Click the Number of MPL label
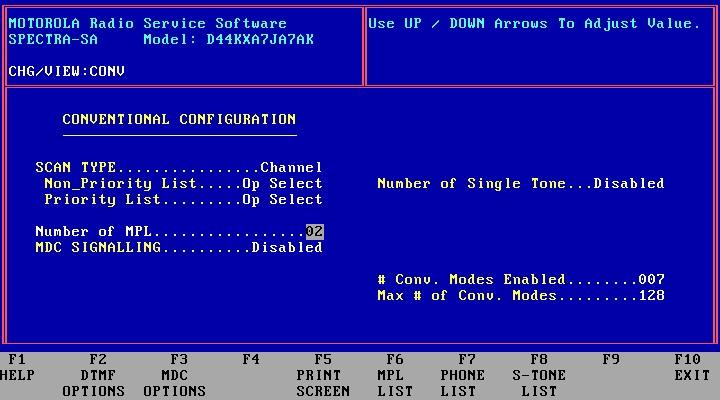 tap(94, 231)
